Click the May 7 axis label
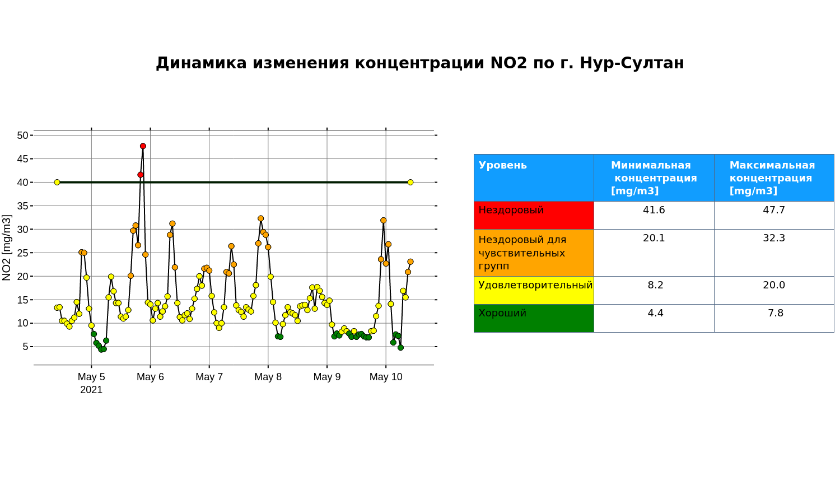The width and height of the screenshot is (840, 504). pyautogui.click(x=209, y=377)
